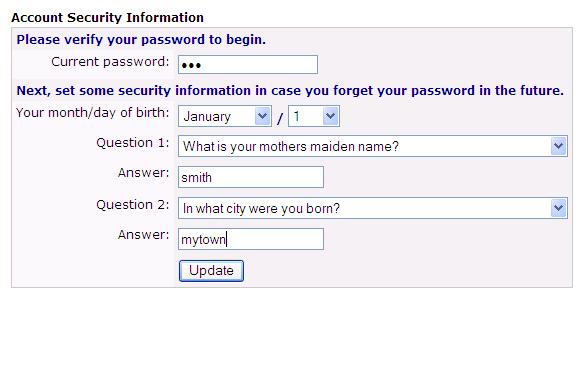Select the day value '1' in the birth day box
The height and width of the screenshot is (383, 582).
tap(297, 117)
